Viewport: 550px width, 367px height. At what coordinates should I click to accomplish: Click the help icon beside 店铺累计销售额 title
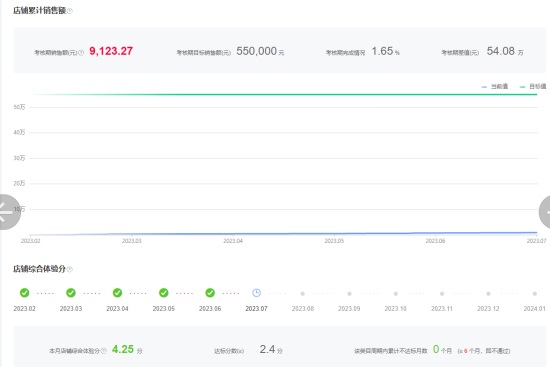point(70,11)
